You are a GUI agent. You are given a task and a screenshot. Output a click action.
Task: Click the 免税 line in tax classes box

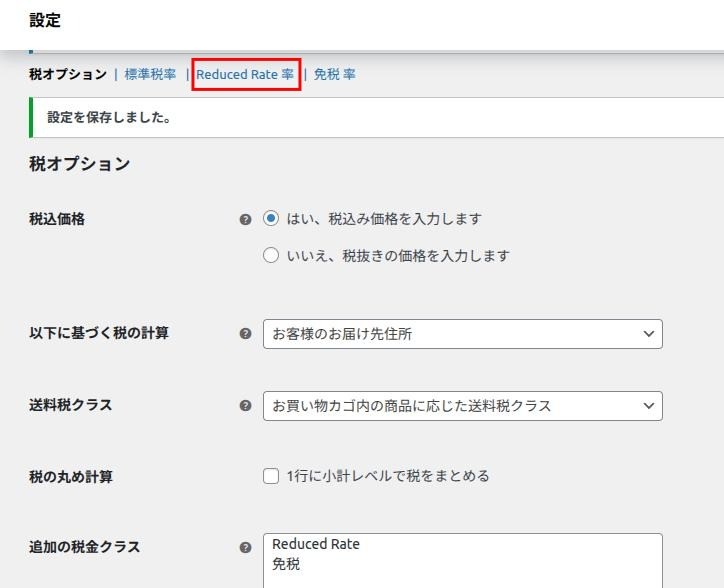click(x=286, y=565)
